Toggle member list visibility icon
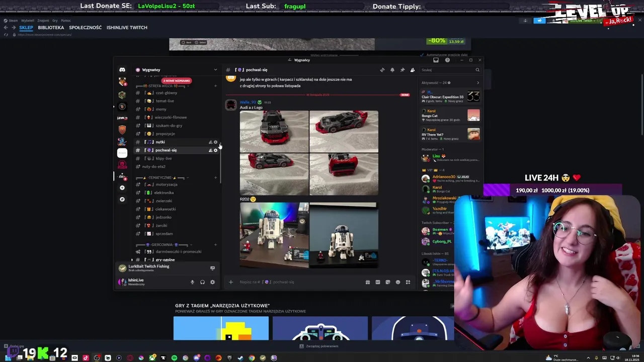Viewport: 644px width, 362px height. pos(413,70)
